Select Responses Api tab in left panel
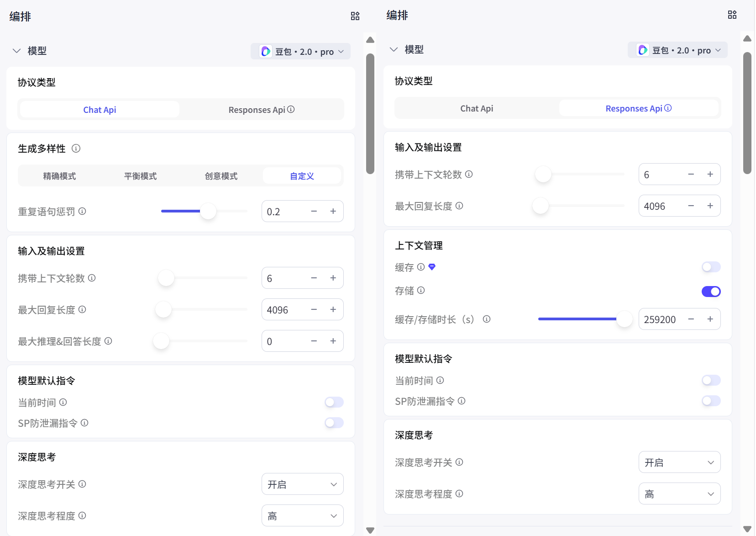This screenshot has width=756, height=536. click(x=262, y=110)
